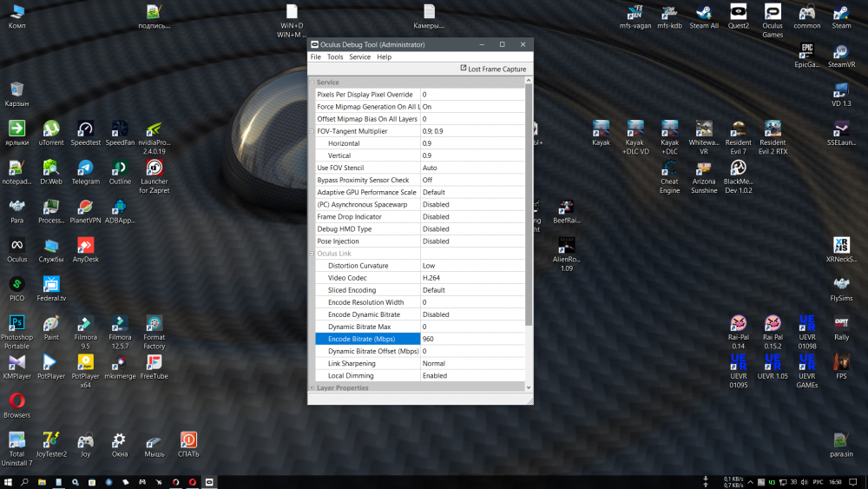
Task: Collapse the Service section
Action: [x=312, y=83]
